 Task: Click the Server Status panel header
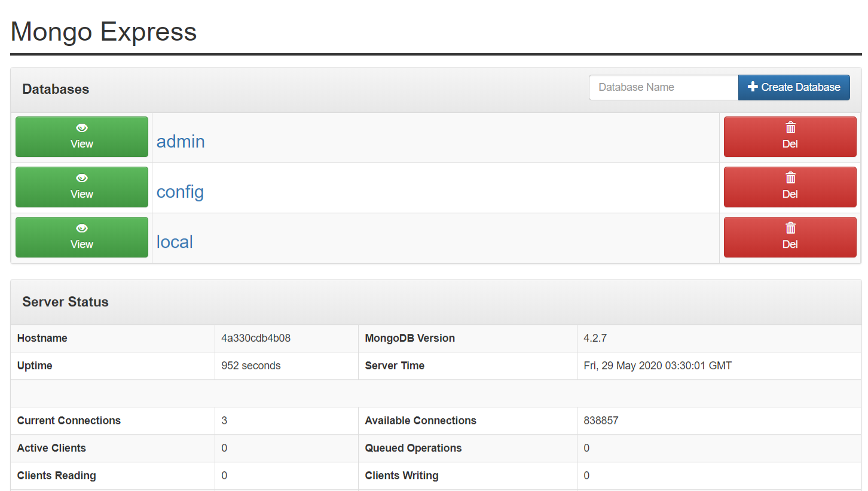click(x=65, y=302)
